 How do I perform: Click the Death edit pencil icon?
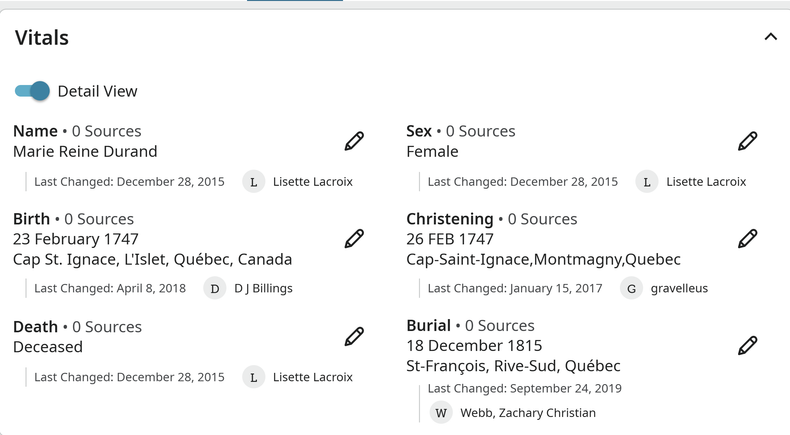tap(354, 337)
